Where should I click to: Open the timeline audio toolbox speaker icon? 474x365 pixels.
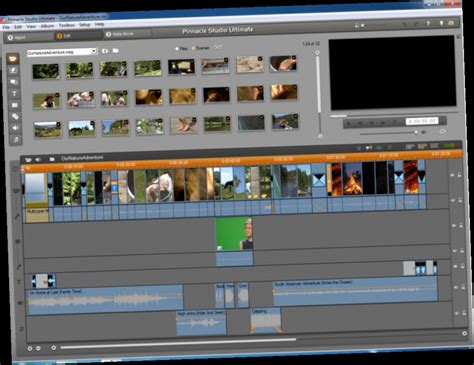[x=38, y=160]
